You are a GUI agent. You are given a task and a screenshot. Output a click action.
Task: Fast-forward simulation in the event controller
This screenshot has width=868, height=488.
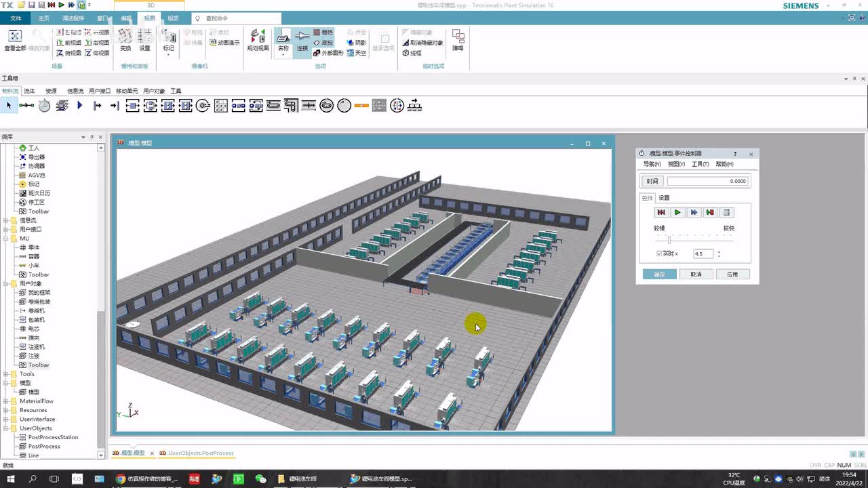(693, 213)
